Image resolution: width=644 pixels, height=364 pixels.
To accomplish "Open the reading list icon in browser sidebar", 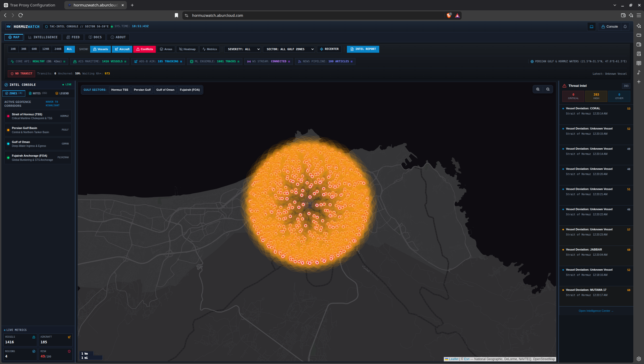I will coord(639,63).
